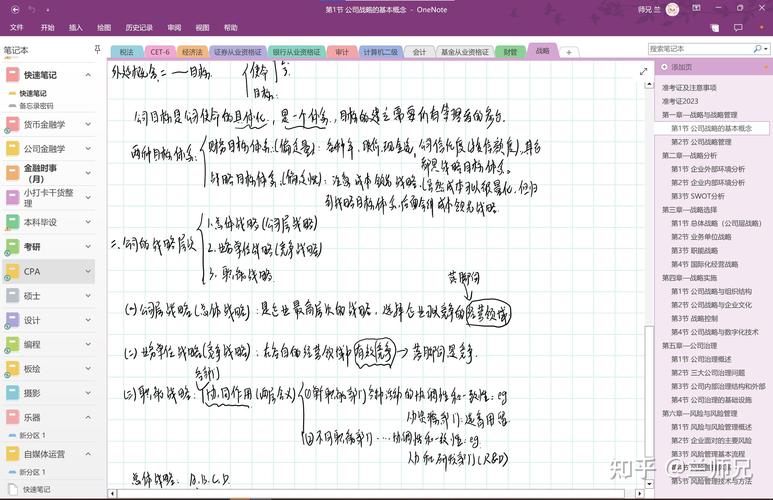The height and width of the screenshot is (500, 773).
Task: Open the 金融时事(月) notebook icon
Action: pyautogui.click(x=12, y=173)
